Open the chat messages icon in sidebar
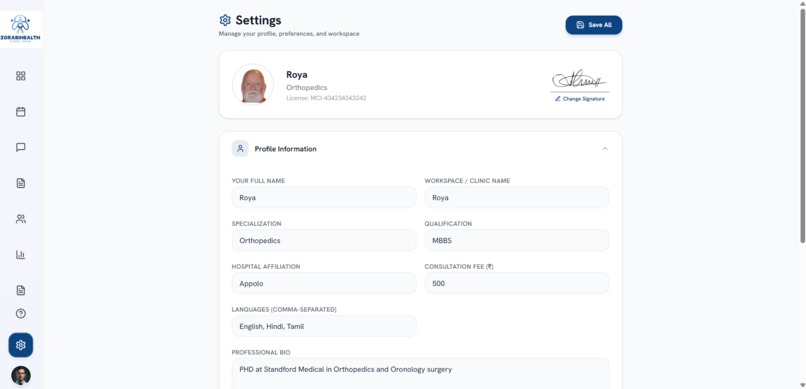806x389 pixels. [21, 147]
